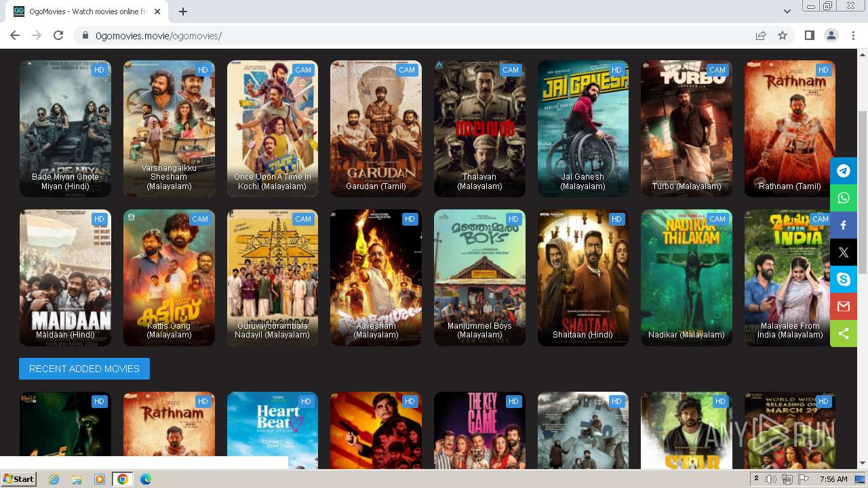Open Varshangalkku Shesham movie poster
This screenshot has width=868, height=488.
[x=169, y=129]
